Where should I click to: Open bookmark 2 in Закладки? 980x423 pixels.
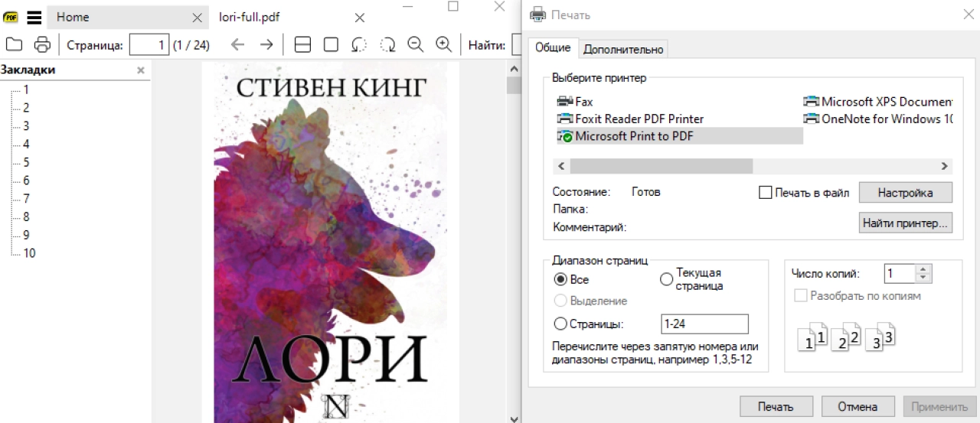[x=26, y=108]
